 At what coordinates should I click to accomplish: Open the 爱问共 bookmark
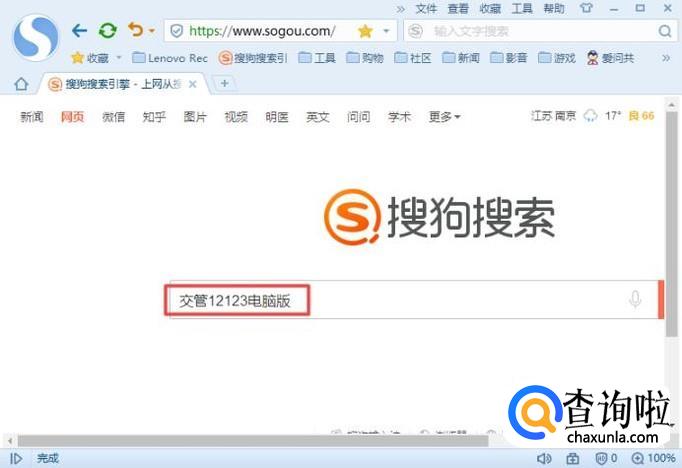pos(610,58)
